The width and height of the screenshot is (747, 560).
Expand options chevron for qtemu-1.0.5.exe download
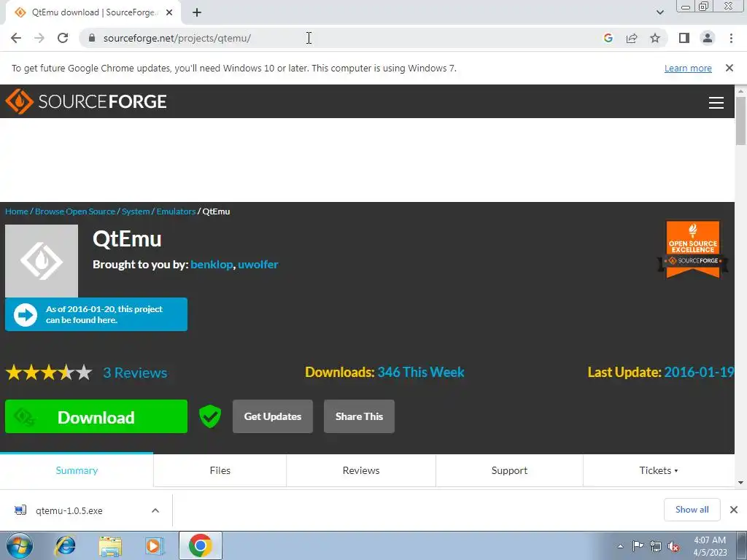pyautogui.click(x=155, y=510)
